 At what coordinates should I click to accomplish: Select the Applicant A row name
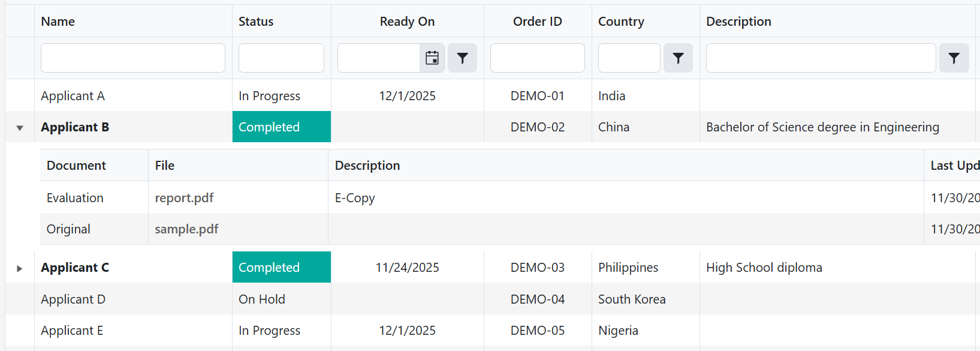[x=73, y=96]
